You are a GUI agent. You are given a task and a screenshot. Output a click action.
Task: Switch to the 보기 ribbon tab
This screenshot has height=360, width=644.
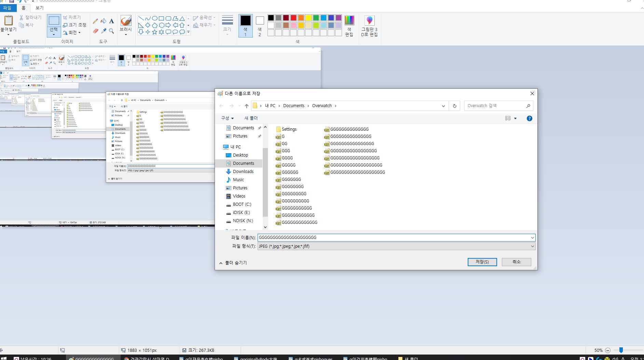click(40, 8)
